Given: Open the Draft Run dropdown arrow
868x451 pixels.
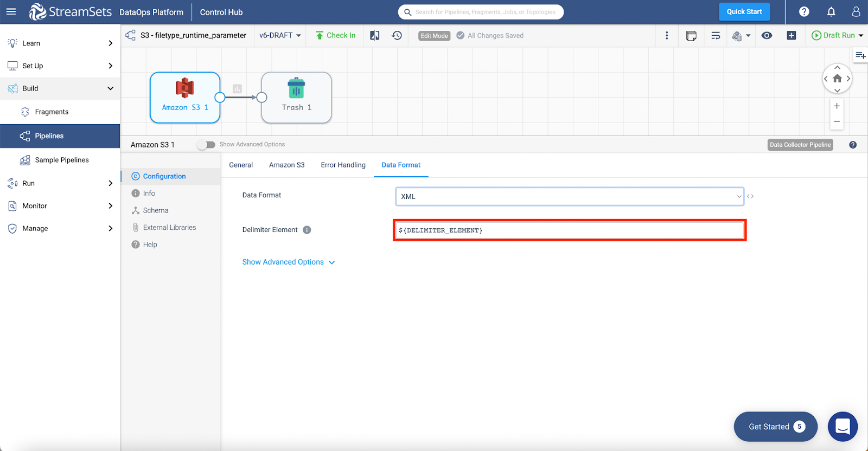Looking at the screenshot, I should (861, 35).
